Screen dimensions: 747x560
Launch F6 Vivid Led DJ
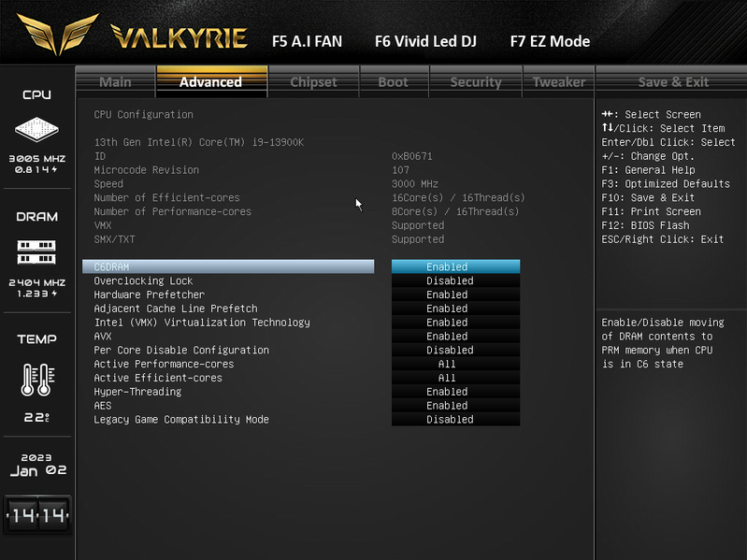point(425,41)
